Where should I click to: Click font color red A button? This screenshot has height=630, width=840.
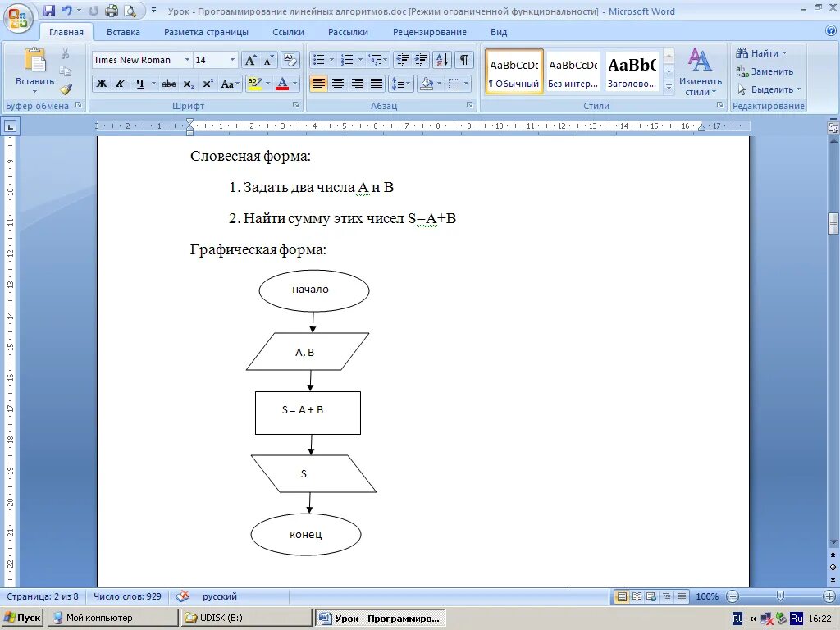(282, 84)
